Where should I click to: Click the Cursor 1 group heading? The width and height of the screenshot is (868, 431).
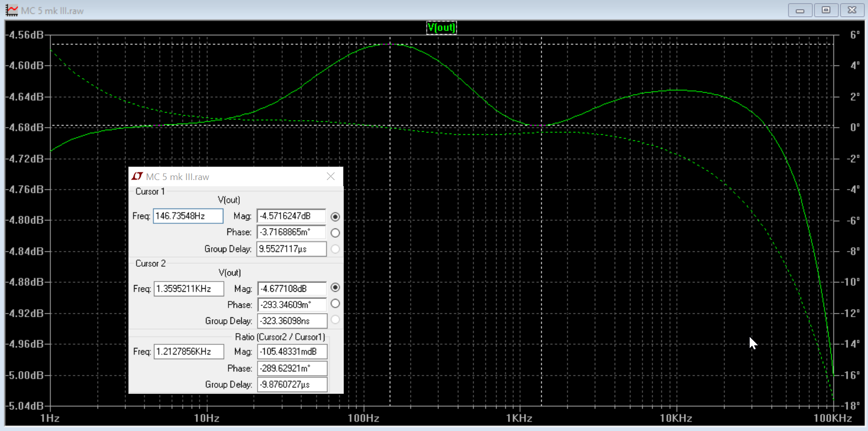(150, 191)
